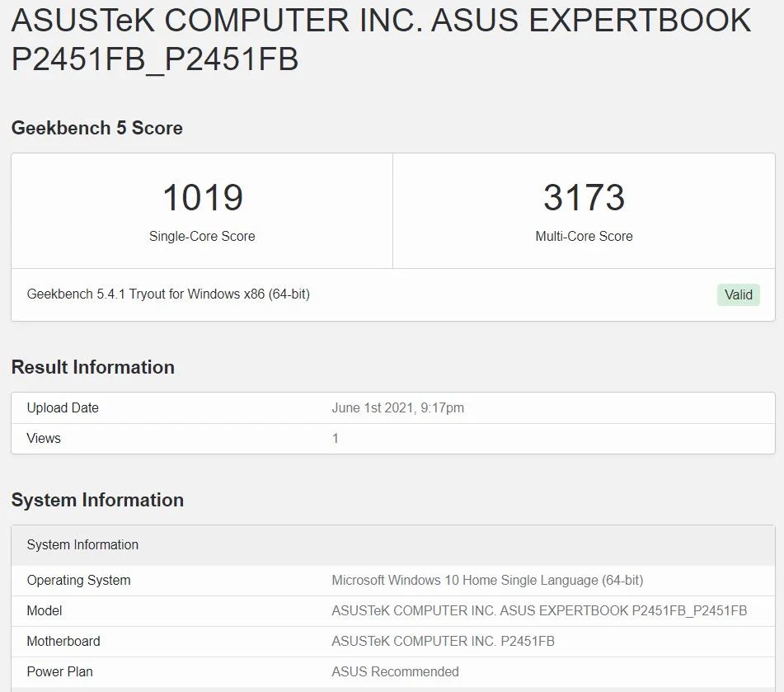The image size is (784, 692).
Task: Click the Result Information heading
Action: click(x=93, y=367)
